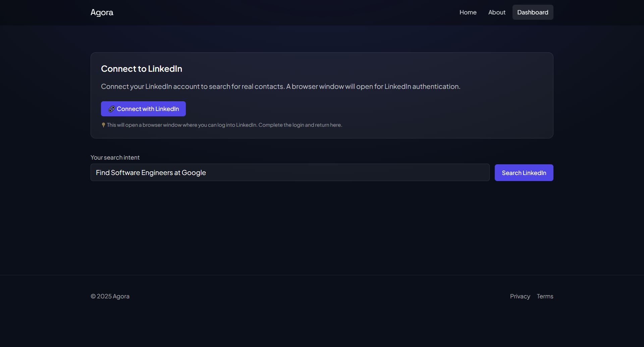
Task: Open the Privacy footer link
Action: click(520, 296)
